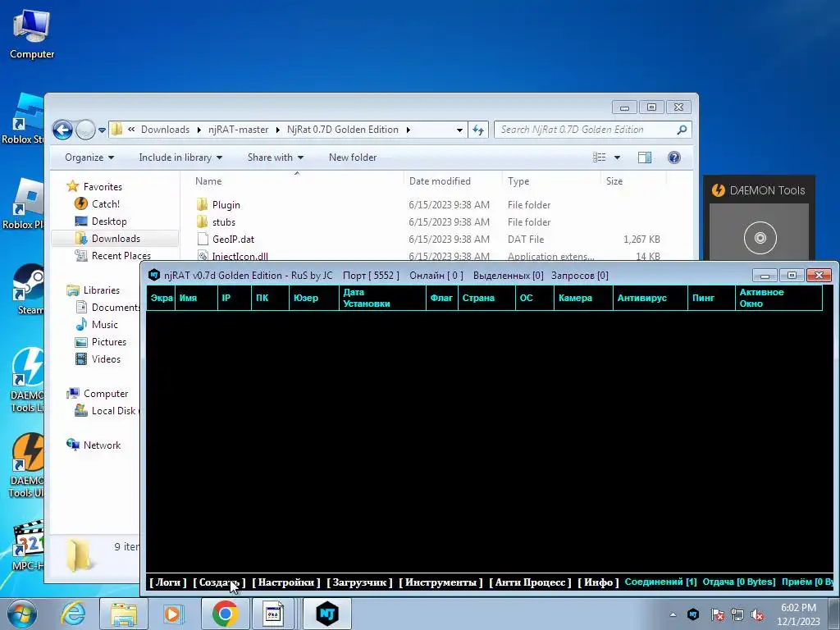Select the GeoIP.dat file
The image size is (840, 630).
(x=233, y=239)
